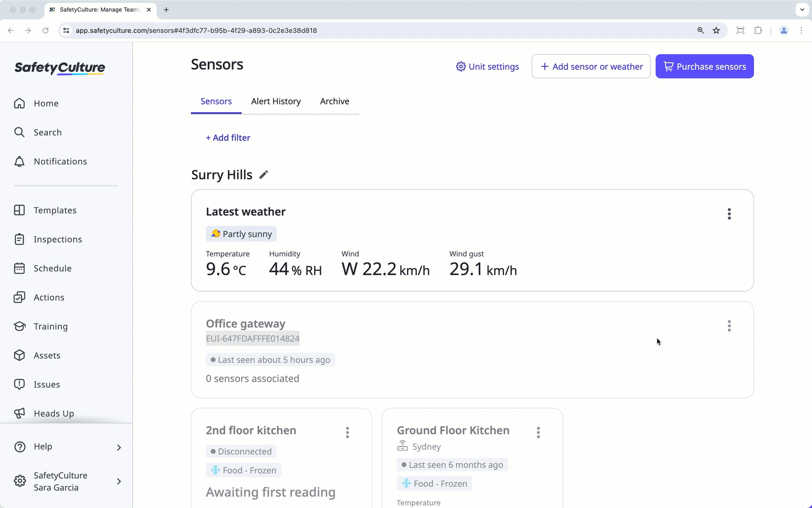Open a new browser tab
Screen dimensions: 812x508
(x=166, y=10)
